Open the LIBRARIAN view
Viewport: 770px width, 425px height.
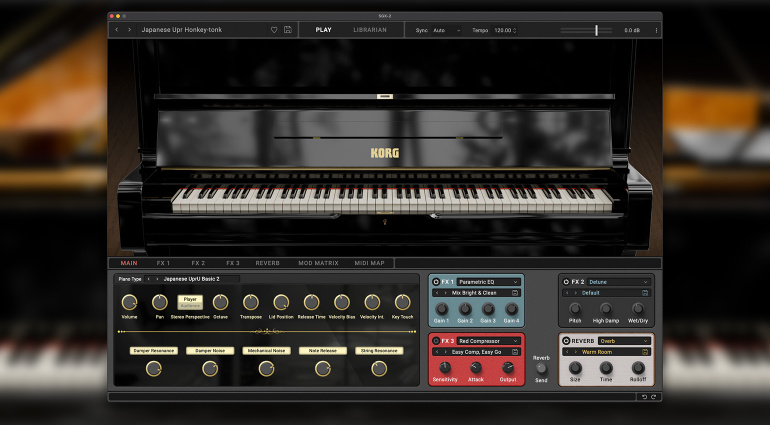(x=370, y=30)
